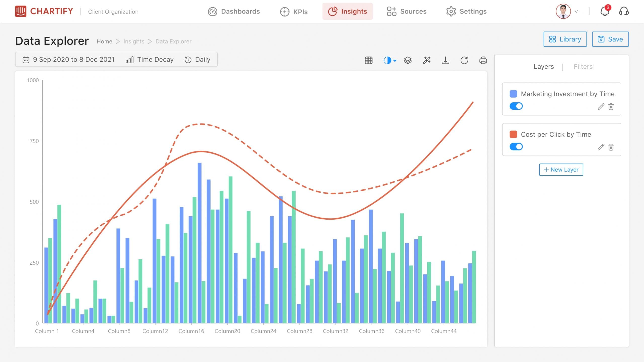Open the table grid view icon
644x362 pixels.
tap(369, 60)
